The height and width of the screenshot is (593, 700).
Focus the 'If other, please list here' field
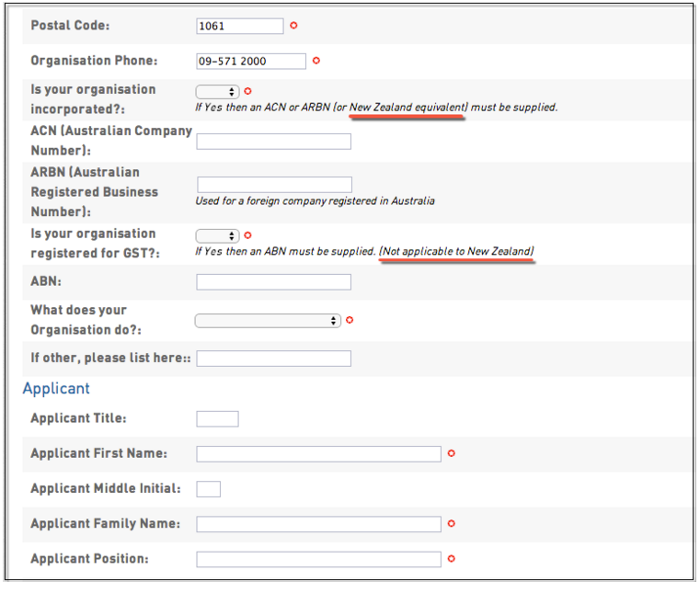274,359
